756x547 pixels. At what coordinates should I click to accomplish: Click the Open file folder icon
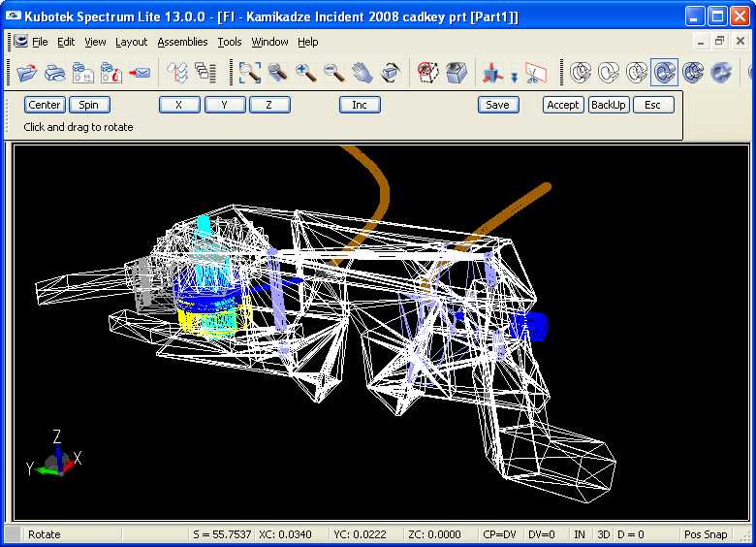click(x=26, y=72)
